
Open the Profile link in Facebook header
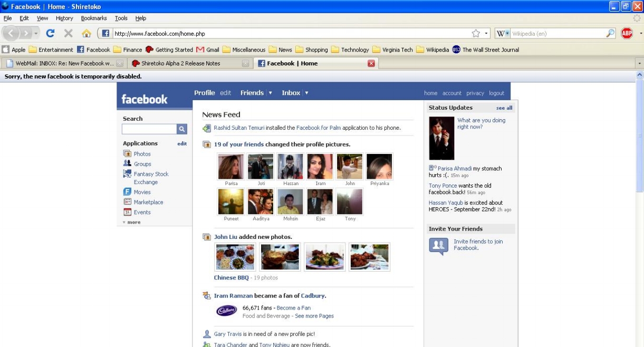204,93
